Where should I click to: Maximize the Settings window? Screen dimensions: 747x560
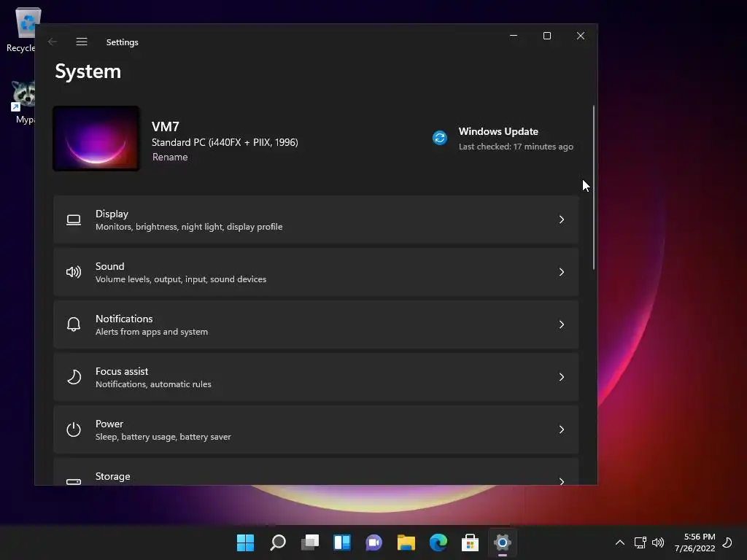[x=547, y=36]
